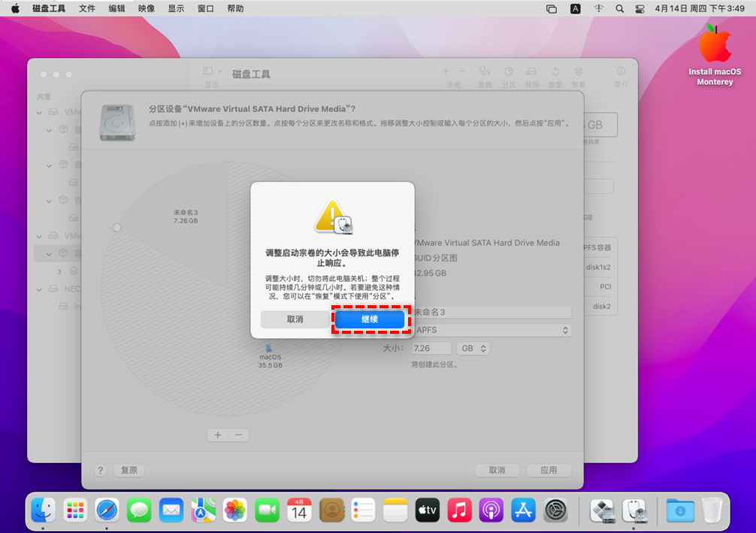756x533 pixels.
Task: Open Install macOS Monterey desktop icon
Action: coord(715,55)
